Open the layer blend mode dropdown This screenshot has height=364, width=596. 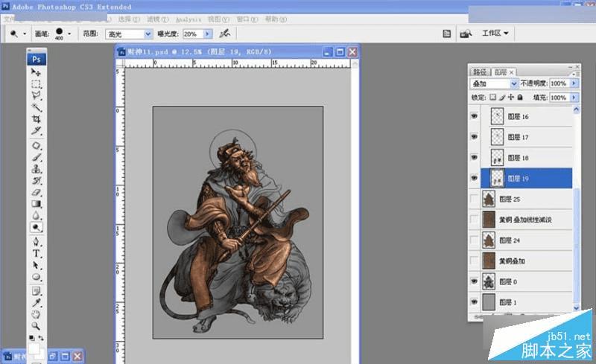tap(514, 84)
